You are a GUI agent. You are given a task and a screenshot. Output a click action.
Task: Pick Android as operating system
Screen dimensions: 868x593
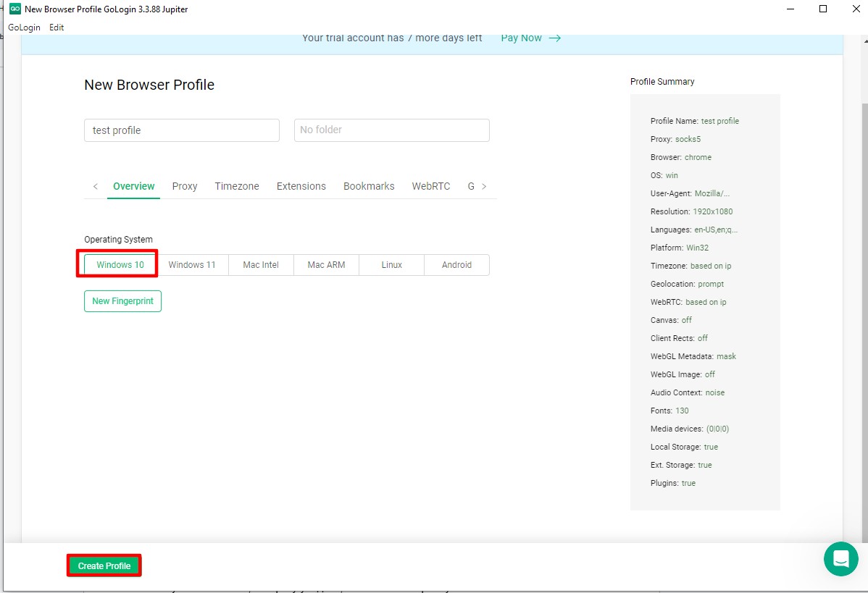pyautogui.click(x=456, y=265)
